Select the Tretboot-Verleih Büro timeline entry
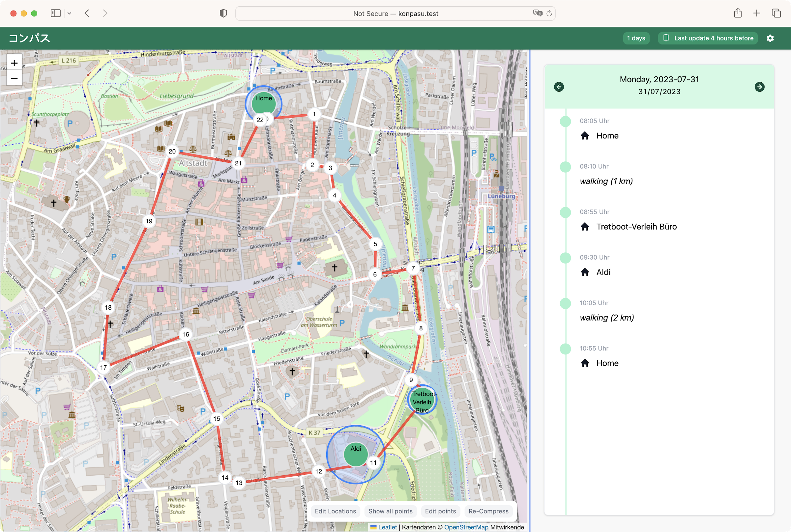The width and height of the screenshot is (791, 532). point(636,227)
